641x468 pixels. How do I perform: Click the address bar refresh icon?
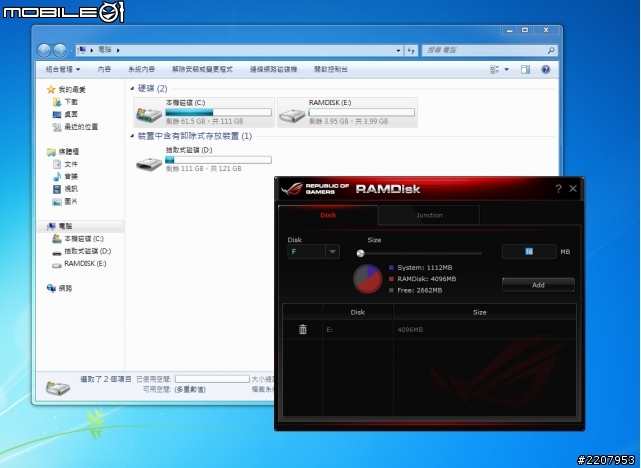tap(411, 50)
